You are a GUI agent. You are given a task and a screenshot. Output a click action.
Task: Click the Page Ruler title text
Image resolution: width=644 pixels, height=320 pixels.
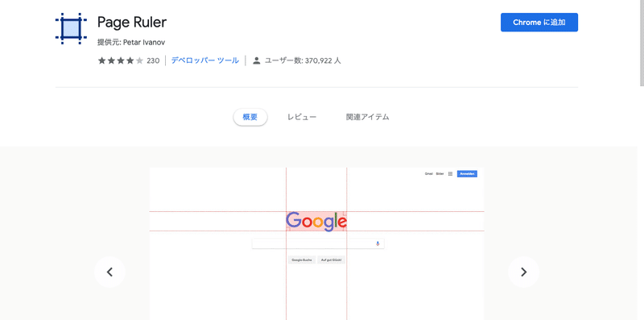pos(132,23)
